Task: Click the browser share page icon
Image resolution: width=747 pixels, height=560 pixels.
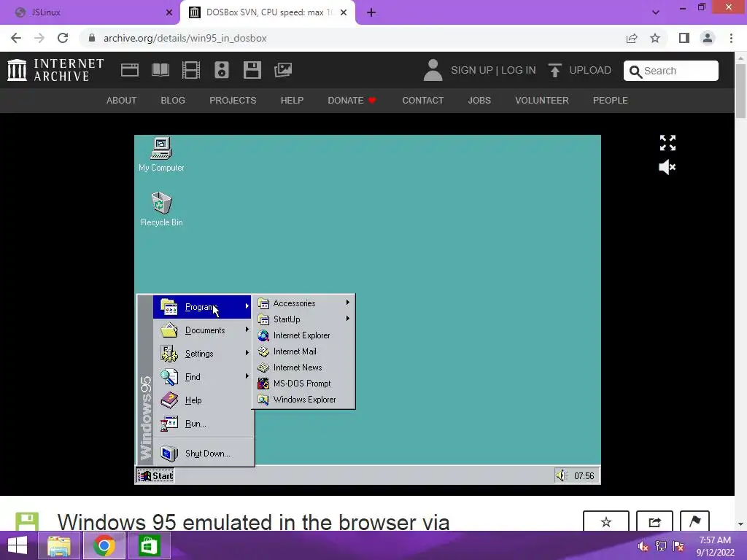Action: point(632,38)
